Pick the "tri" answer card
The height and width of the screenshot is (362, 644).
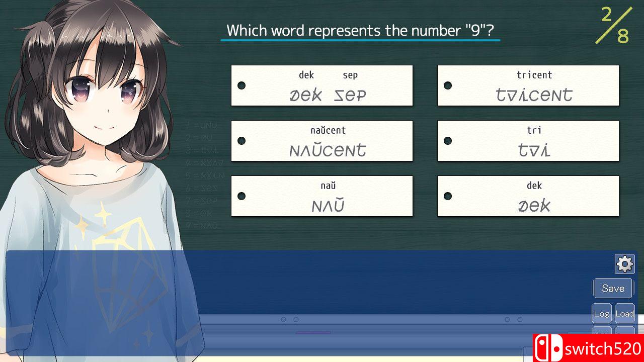(528, 141)
